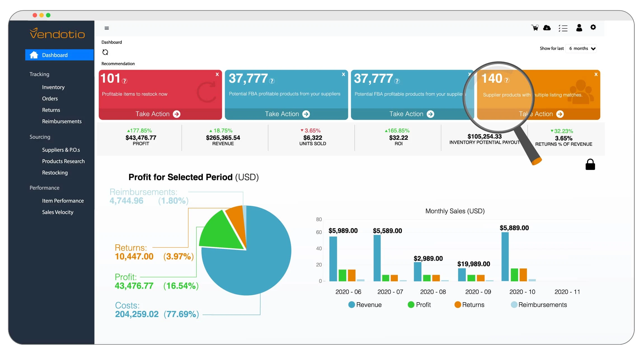Click the Tracking section heading
Screen dimensions: 644x352
pyautogui.click(x=39, y=74)
